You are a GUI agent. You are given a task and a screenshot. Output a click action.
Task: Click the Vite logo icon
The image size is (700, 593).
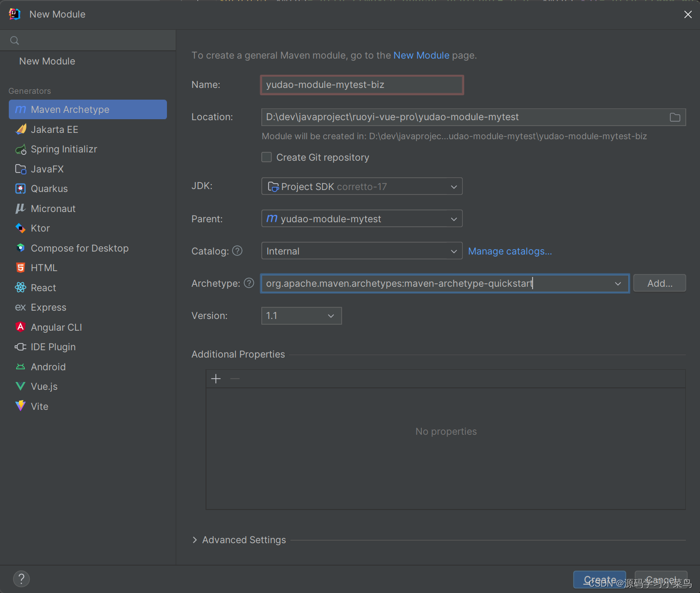pyautogui.click(x=21, y=406)
